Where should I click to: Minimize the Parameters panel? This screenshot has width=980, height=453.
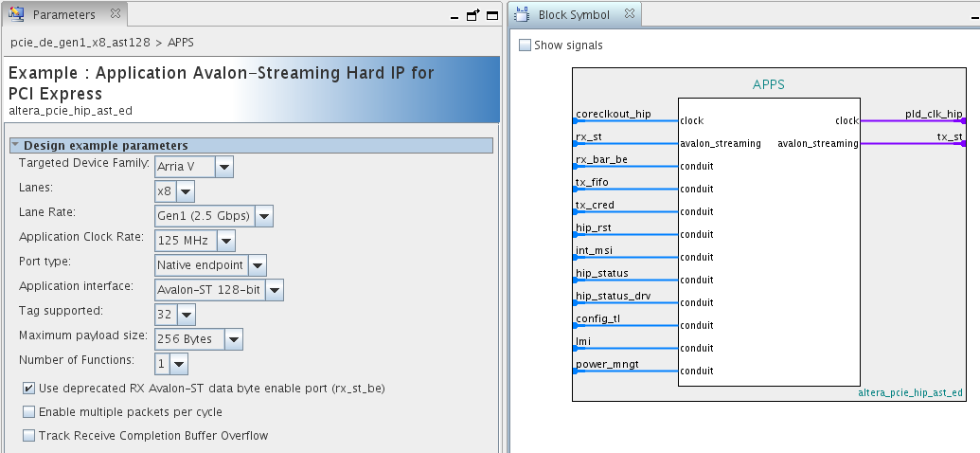[x=454, y=17]
